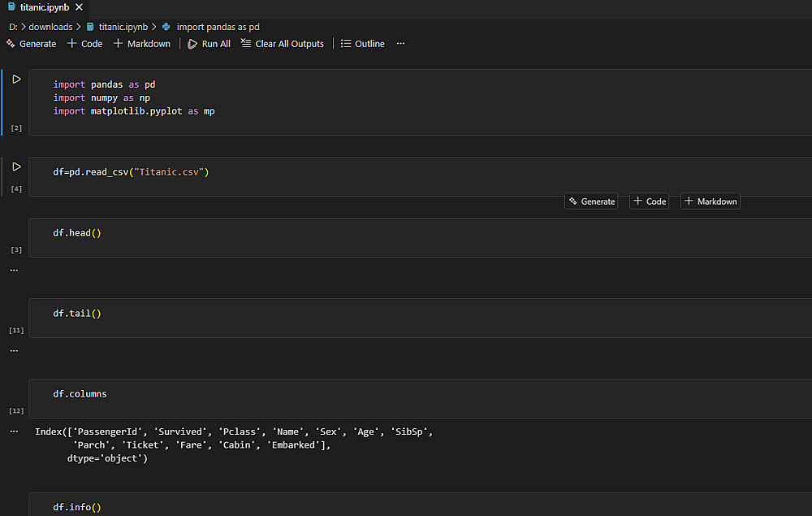Add a Code cell from top toolbar
The image size is (812, 516).
click(x=84, y=44)
